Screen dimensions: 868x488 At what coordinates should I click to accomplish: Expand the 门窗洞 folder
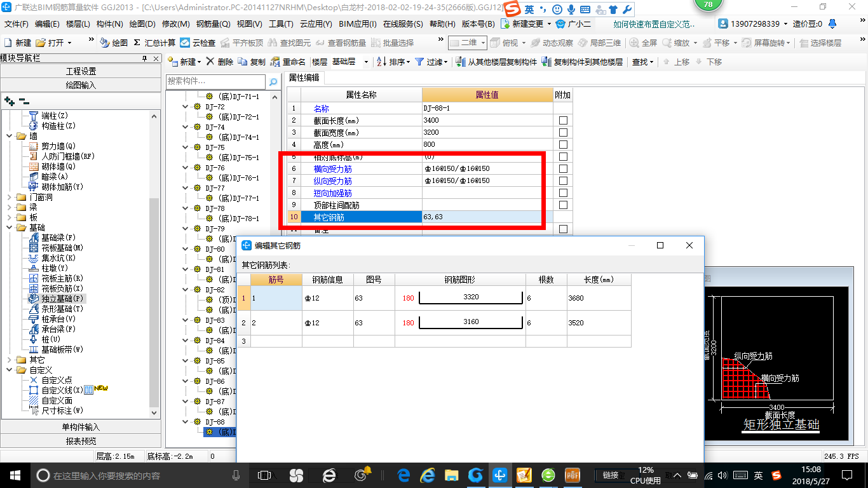click(x=9, y=197)
